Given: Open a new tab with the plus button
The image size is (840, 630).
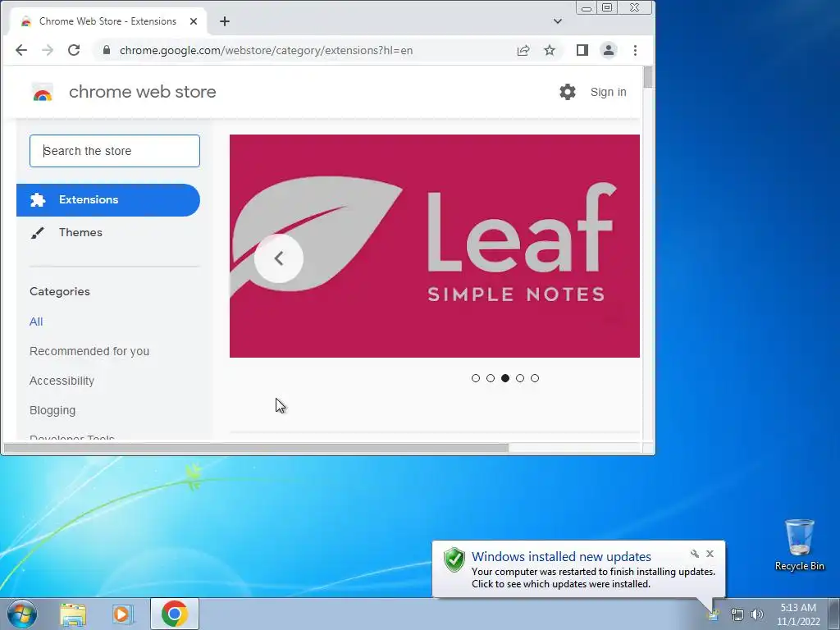Looking at the screenshot, I should 225,21.
